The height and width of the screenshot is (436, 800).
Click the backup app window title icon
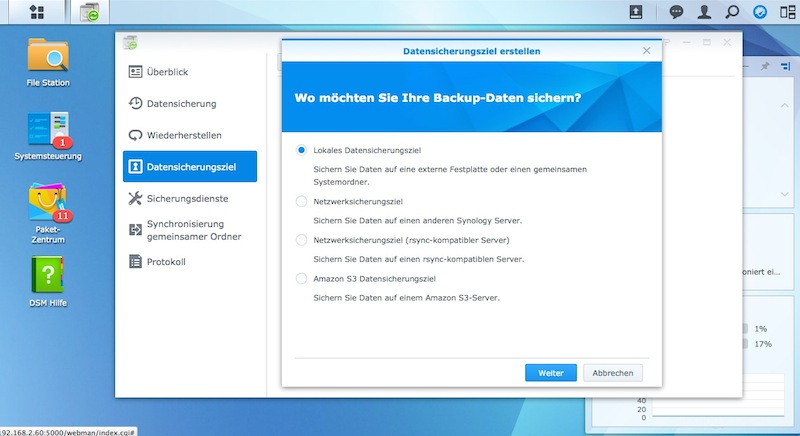pyautogui.click(x=130, y=43)
